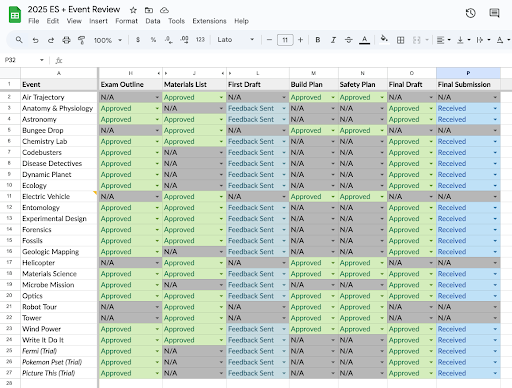Open the borders menu

(400, 40)
